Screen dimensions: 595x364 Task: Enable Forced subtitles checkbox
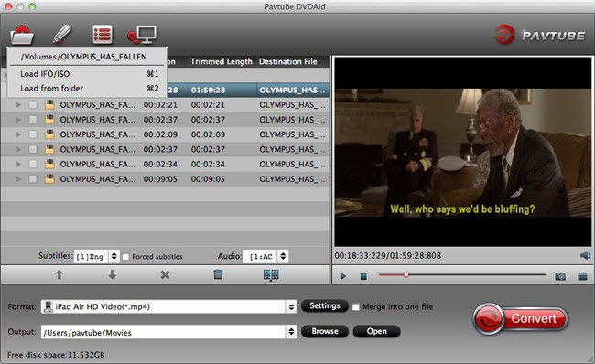126,257
